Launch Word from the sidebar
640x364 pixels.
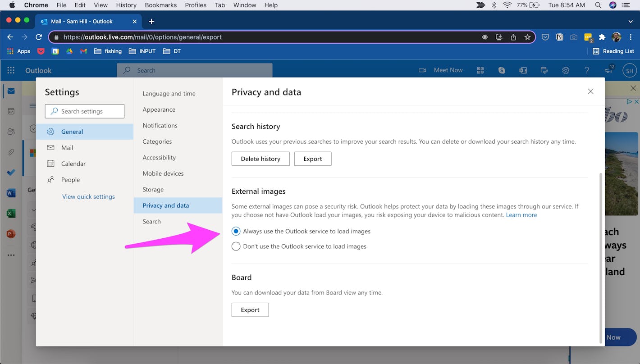11,192
